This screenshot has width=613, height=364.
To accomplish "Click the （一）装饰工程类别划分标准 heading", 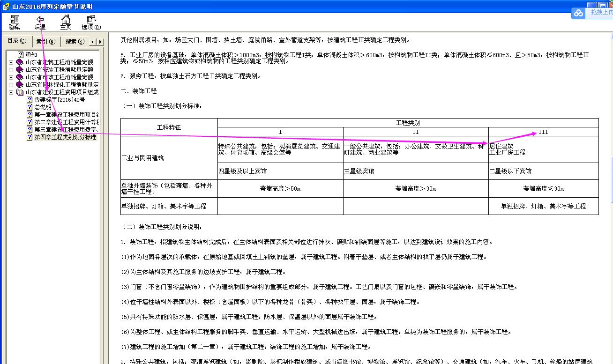I will point(162,106).
